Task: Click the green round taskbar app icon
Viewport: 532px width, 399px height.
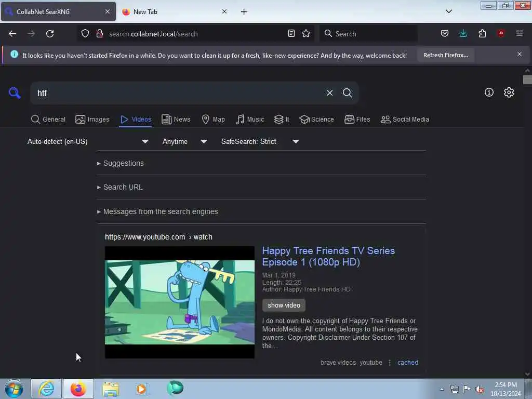Action: coord(175,389)
